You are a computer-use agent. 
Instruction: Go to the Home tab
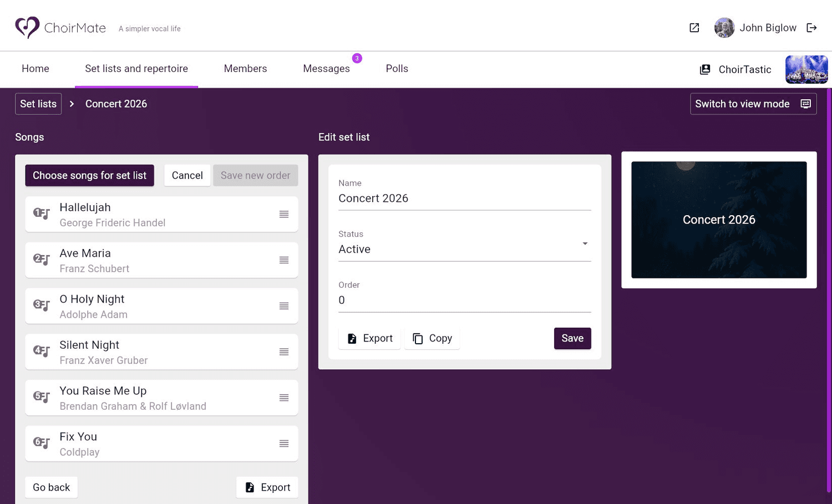click(35, 69)
